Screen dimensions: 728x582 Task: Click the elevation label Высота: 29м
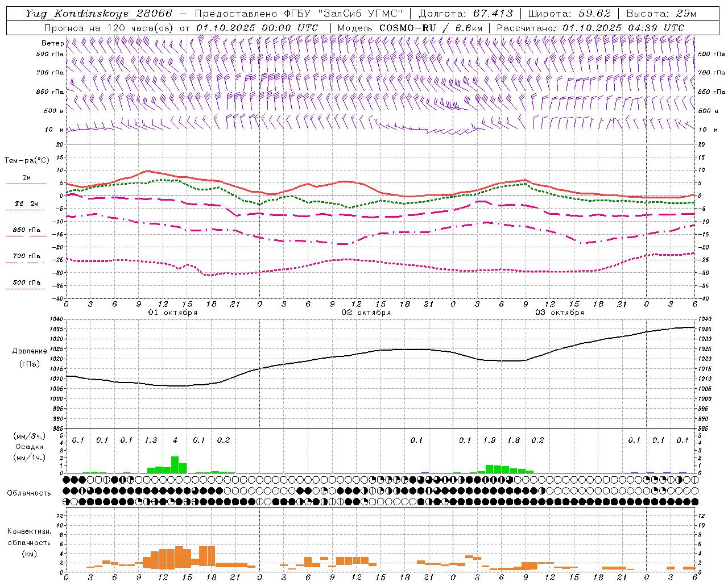click(x=661, y=14)
